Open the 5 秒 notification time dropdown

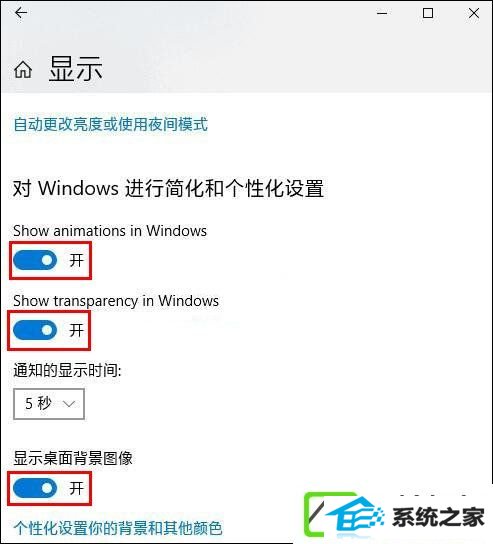coord(49,404)
